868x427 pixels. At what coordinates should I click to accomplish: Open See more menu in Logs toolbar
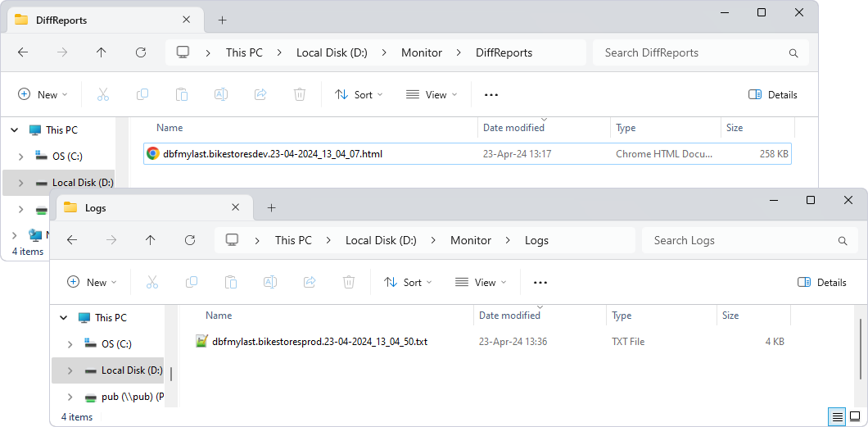tap(540, 283)
